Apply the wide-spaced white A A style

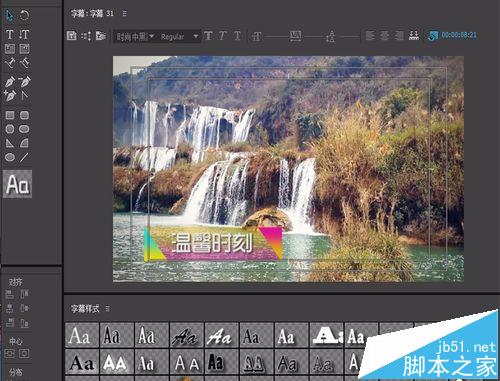187,362
